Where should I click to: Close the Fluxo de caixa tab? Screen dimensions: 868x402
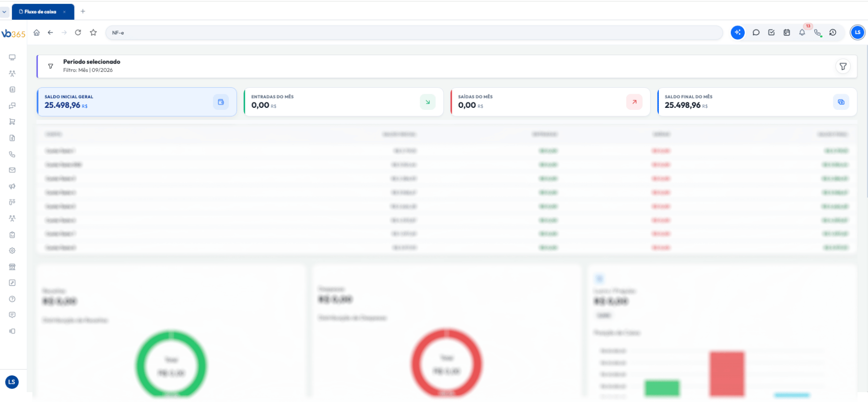65,12
